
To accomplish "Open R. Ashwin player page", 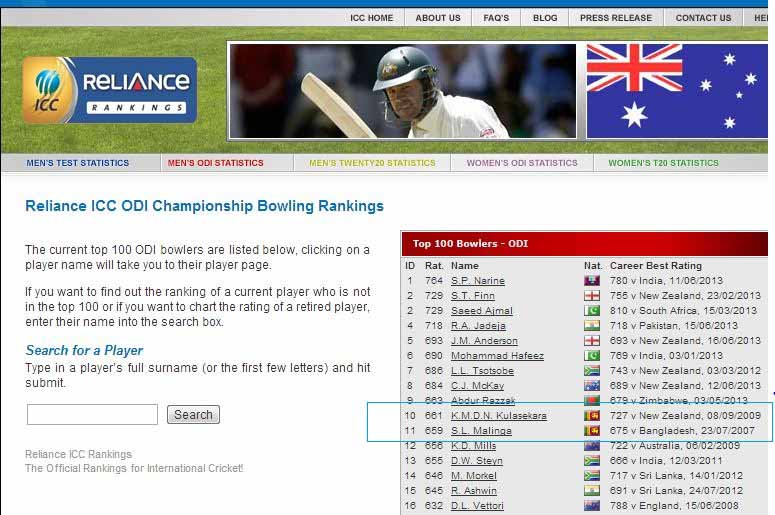I will tap(474, 491).
